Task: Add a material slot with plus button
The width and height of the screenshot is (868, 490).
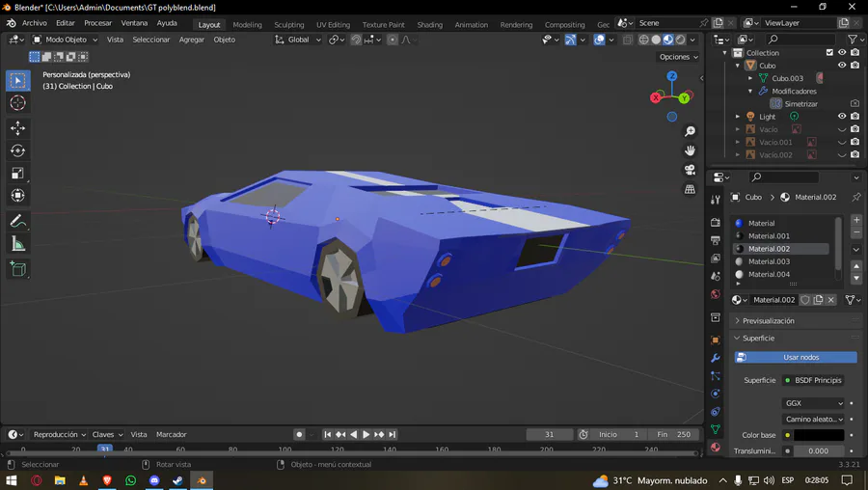Action: point(856,220)
